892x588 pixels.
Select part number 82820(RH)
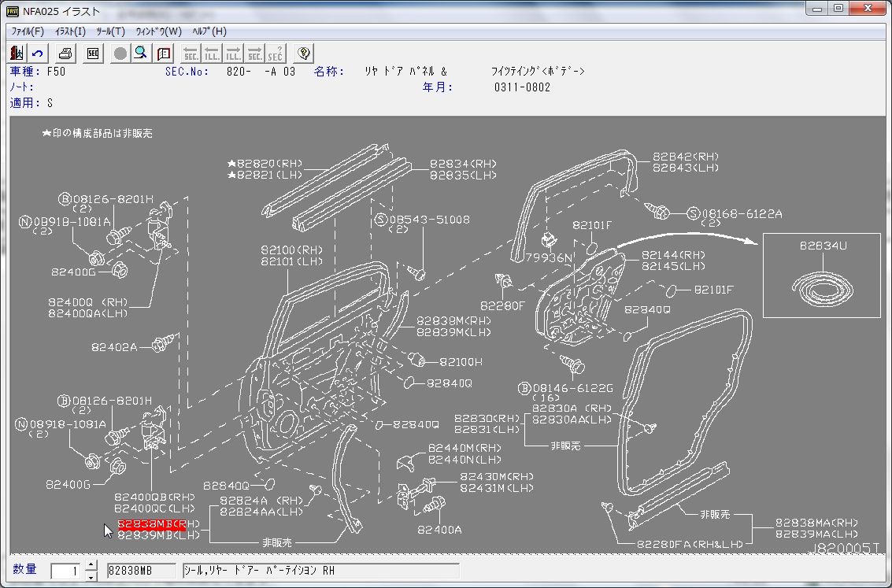click(x=265, y=164)
